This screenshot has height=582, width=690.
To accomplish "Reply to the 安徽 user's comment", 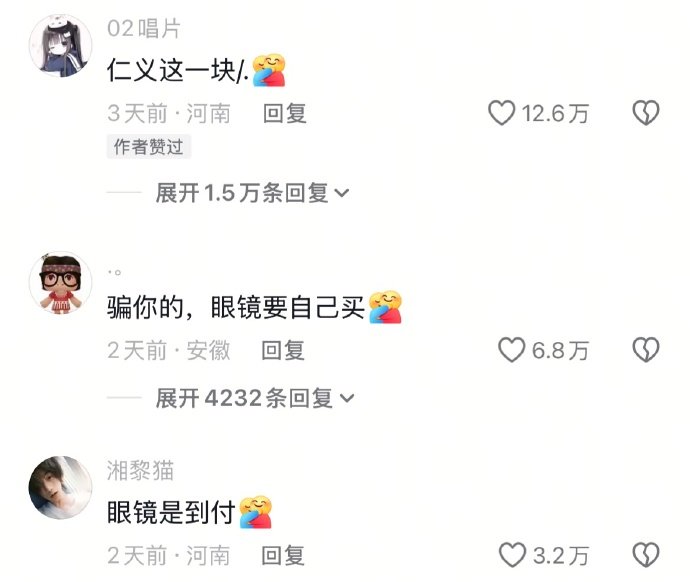I will [x=283, y=351].
